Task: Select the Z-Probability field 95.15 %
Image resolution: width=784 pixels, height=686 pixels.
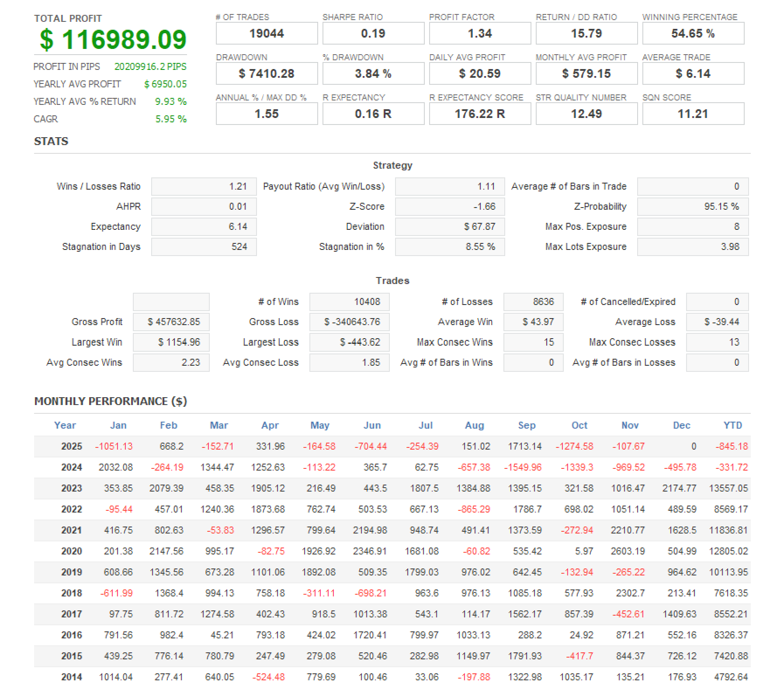Action: click(693, 207)
